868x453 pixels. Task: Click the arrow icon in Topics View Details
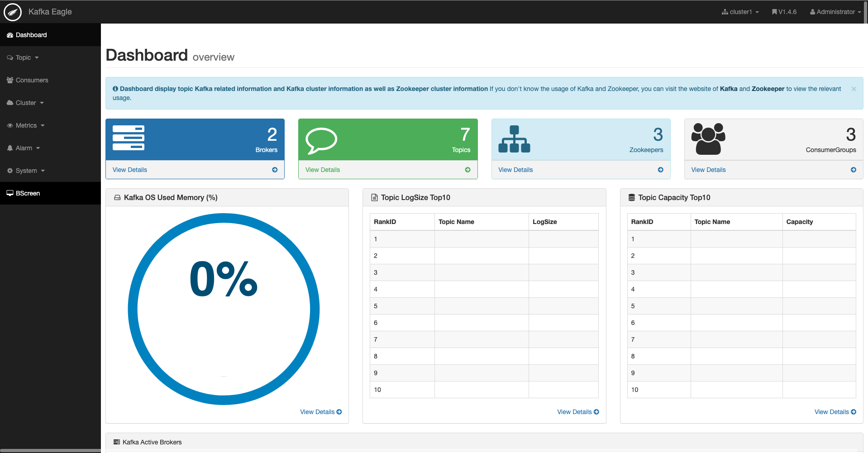pyautogui.click(x=467, y=170)
